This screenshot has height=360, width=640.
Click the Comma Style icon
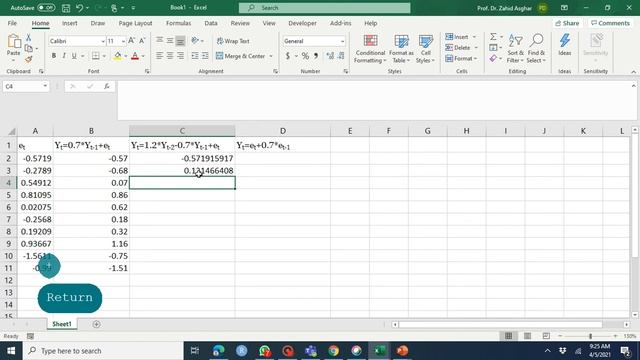316,56
